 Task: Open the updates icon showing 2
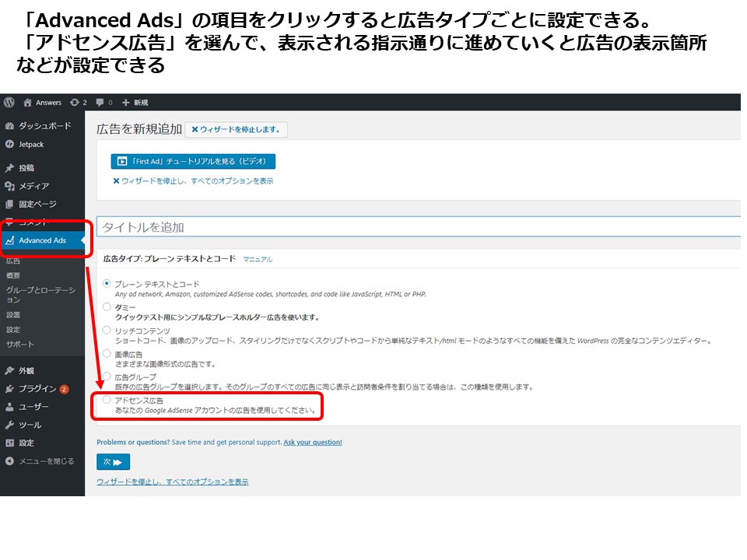[75, 103]
